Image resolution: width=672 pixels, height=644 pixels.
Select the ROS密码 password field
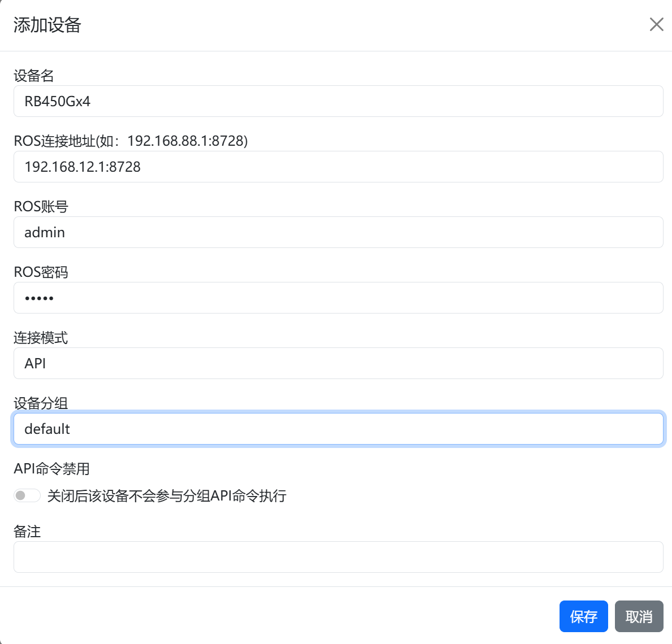tap(338, 298)
